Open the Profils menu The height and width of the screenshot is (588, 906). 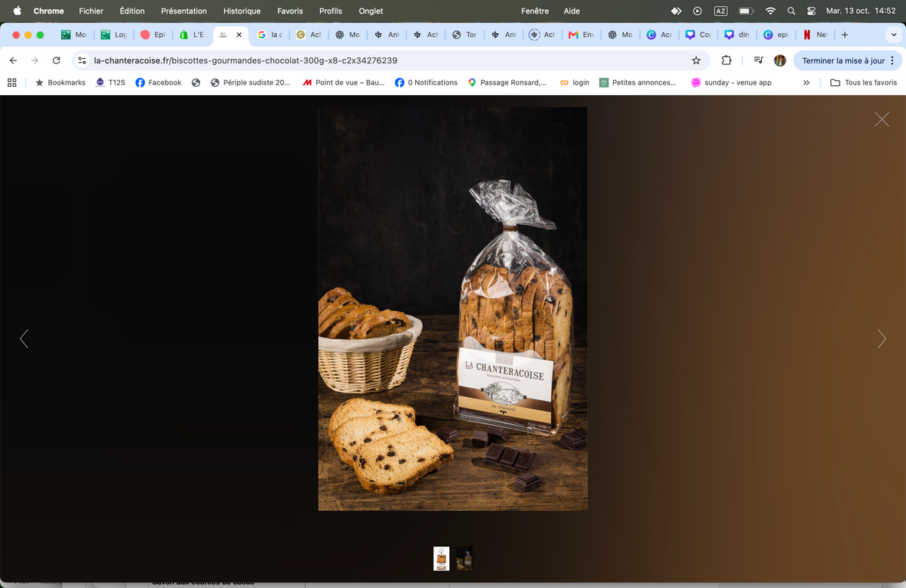331,11
